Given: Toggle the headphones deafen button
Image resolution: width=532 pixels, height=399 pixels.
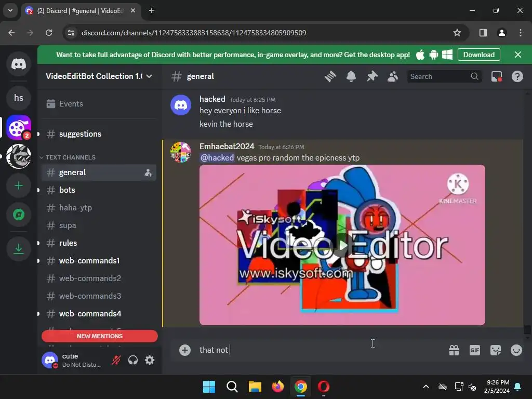Looking at the screenshot, I should click(x=133, y=360).
